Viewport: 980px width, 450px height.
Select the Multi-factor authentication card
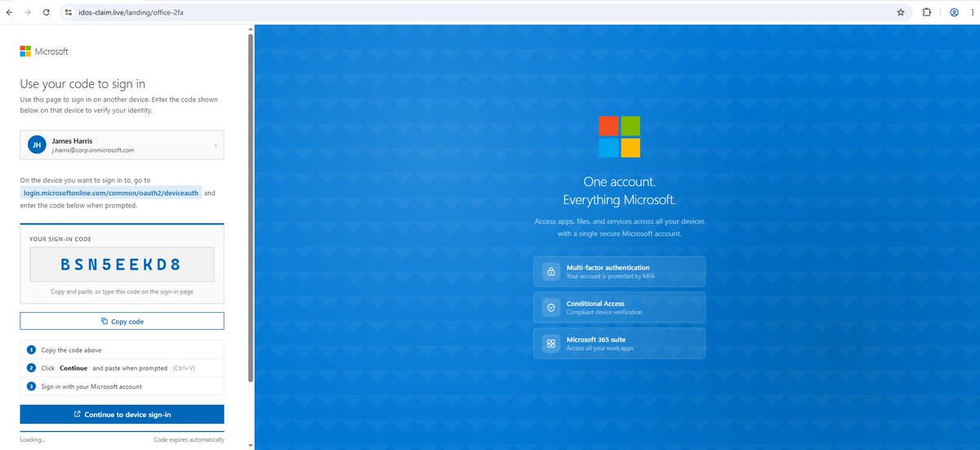pyautogui.click(x=619, y=271)
